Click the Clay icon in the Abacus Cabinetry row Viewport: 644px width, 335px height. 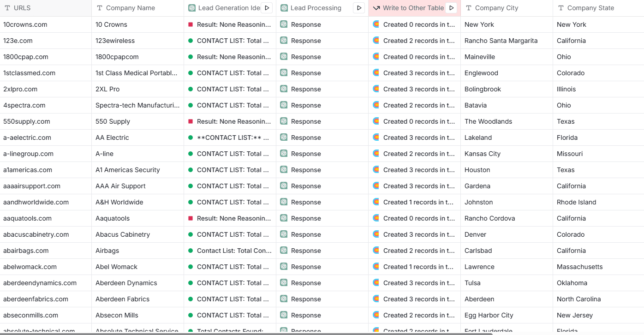tap(376, 234)
